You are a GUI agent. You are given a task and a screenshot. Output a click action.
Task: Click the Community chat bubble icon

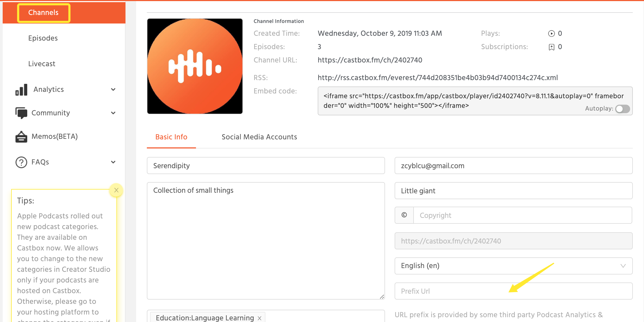click(x=21, y=113)
